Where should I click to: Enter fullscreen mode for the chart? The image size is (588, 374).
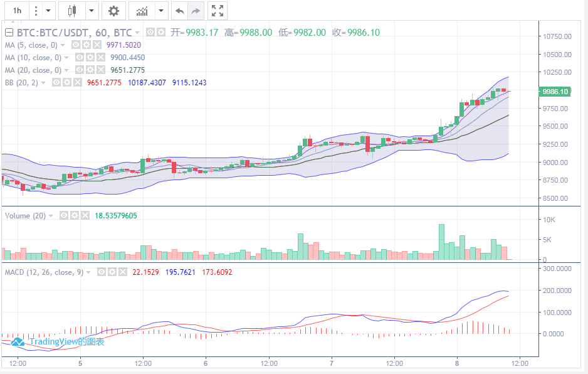(218, 11)
